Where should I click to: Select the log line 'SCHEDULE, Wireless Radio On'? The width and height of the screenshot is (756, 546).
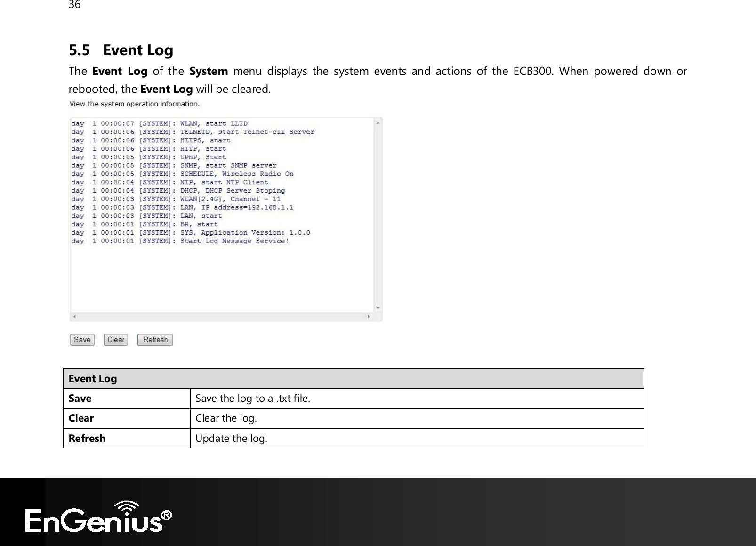coord(183,174)
